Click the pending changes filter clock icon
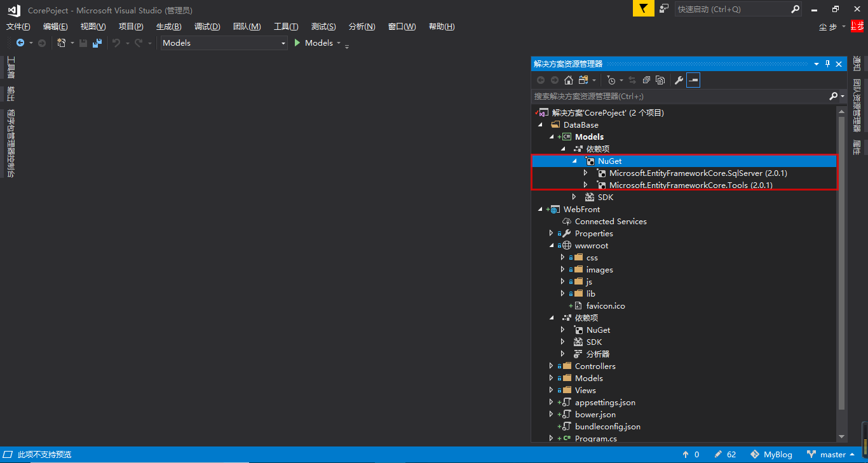This screenshot has width=868, height=463. (611, 80)
